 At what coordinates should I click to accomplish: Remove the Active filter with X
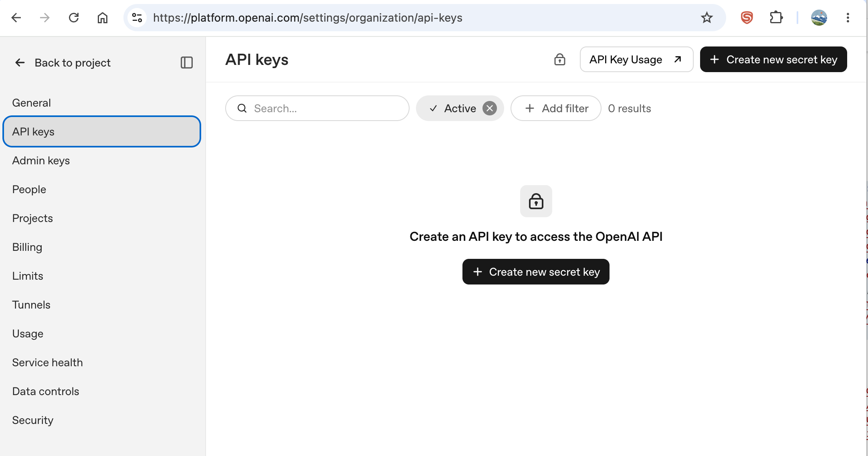(490, 108)
